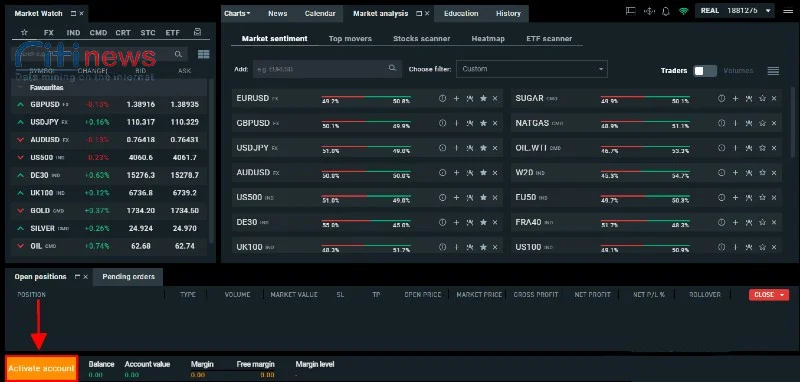Click the plus icon on SUGAR row
Screen dimensions: 800x382
coord(735,98)
